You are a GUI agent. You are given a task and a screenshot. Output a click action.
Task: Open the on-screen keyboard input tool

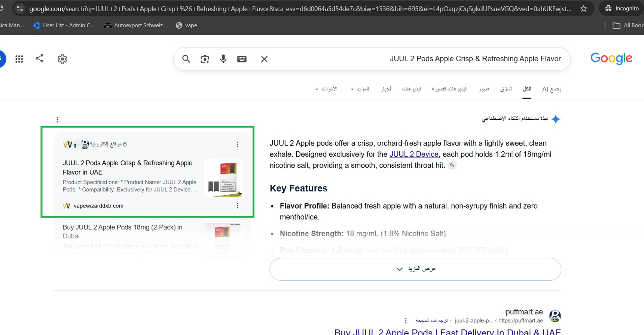tap(242, 59)
